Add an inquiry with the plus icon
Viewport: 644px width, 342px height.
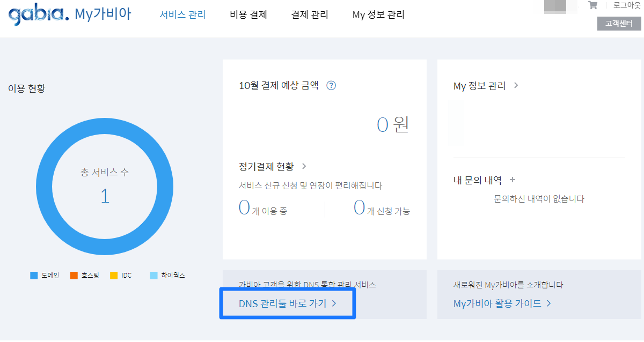tap(512, 180)
